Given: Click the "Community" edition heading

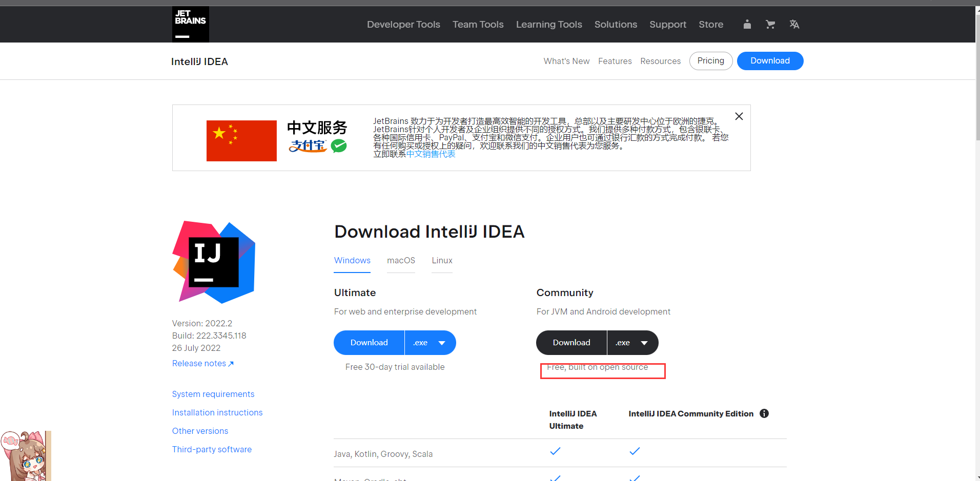Looking at the screenshot, I should pos(565,292).
